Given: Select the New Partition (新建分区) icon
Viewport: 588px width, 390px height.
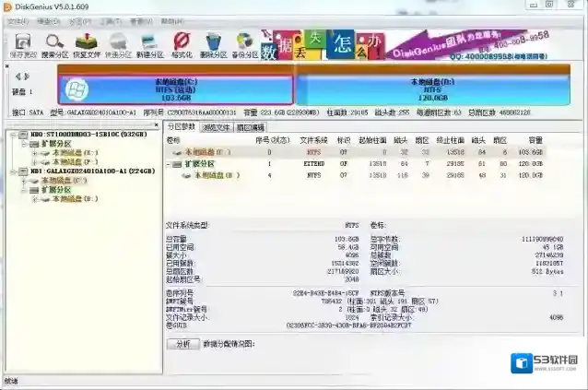Looking at the screenshot, I should (x=150, y=44).
